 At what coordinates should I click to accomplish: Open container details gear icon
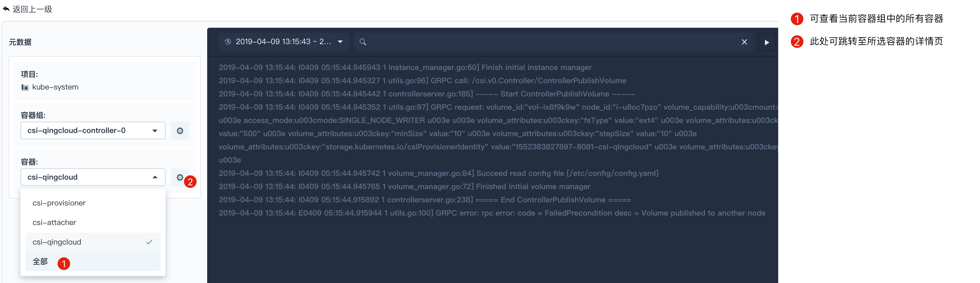click(179, 177)
